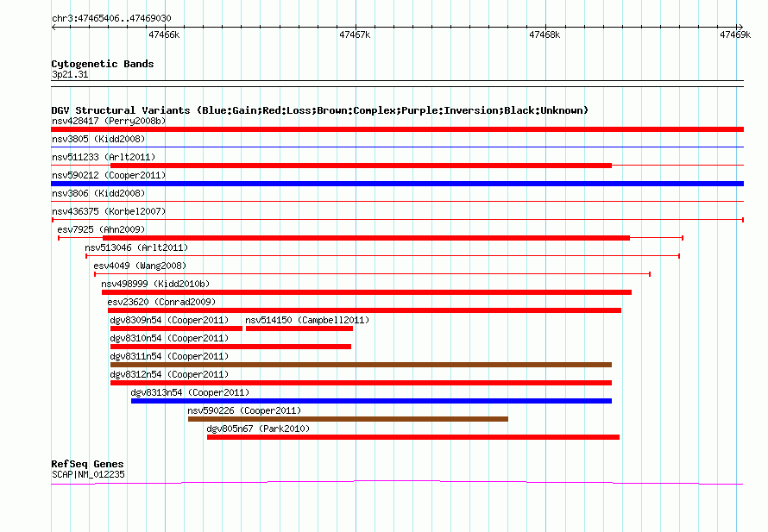Screen dimensions: 768x532
Task: Click the esv4049 (Wang2008) label
Action: pos(140,266)
